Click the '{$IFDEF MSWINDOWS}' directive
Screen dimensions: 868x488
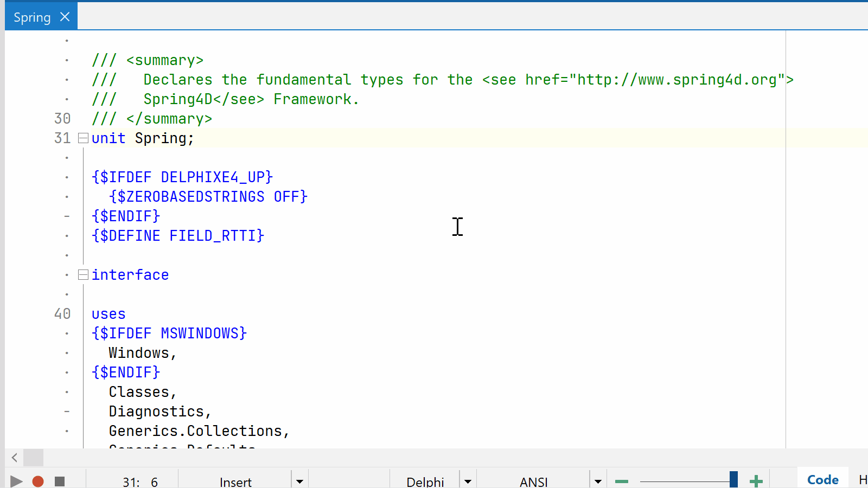coord(169,333)
